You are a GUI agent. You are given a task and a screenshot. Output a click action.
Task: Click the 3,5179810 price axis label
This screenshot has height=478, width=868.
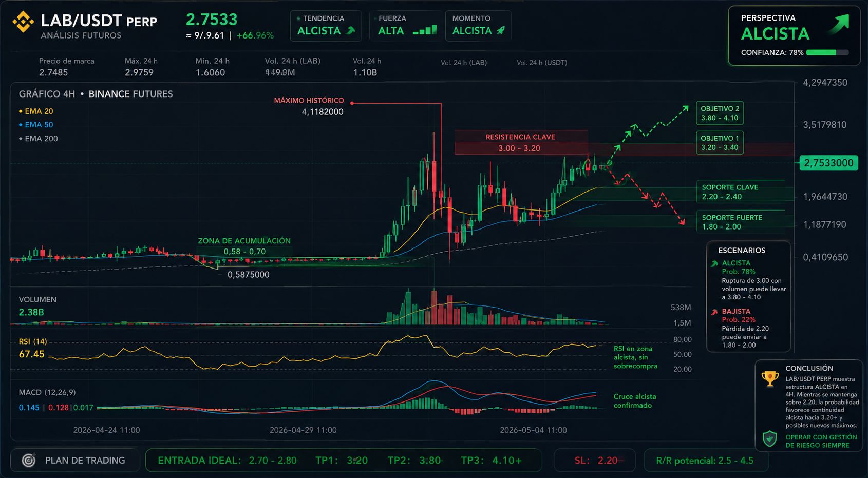tap(825, 125)
